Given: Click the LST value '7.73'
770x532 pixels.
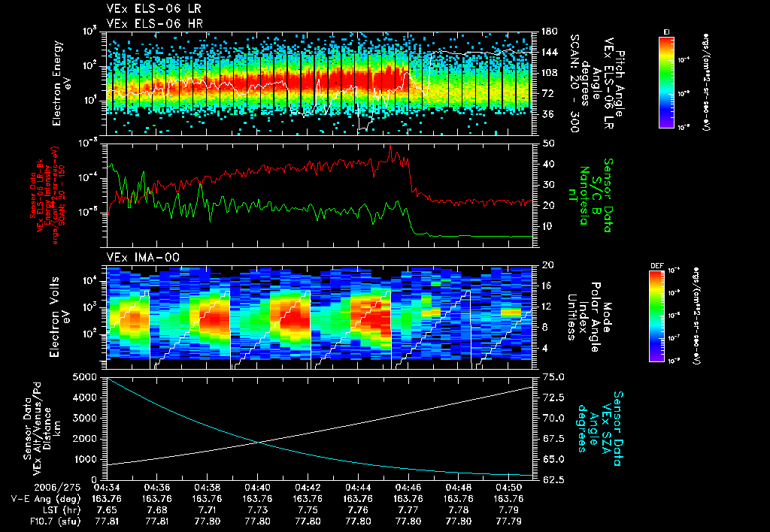Looking at the screenshot, I should (x=257, y=510).
